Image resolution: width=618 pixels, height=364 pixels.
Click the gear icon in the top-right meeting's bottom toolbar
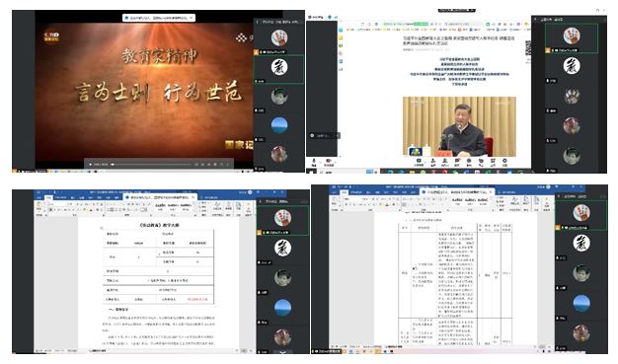click(504, 162)
